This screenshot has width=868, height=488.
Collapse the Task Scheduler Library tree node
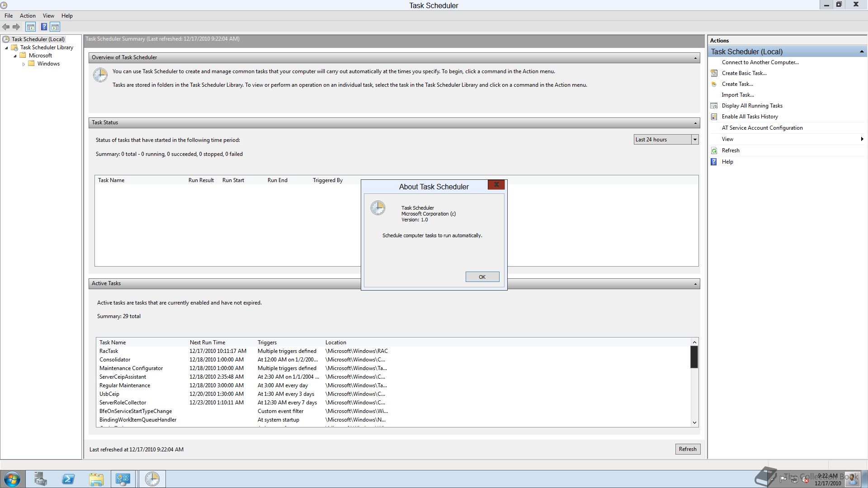coord(6,48)
